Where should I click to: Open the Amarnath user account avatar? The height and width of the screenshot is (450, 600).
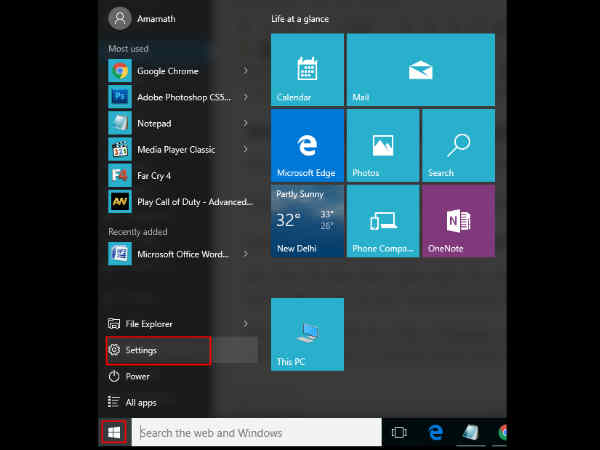120,18
